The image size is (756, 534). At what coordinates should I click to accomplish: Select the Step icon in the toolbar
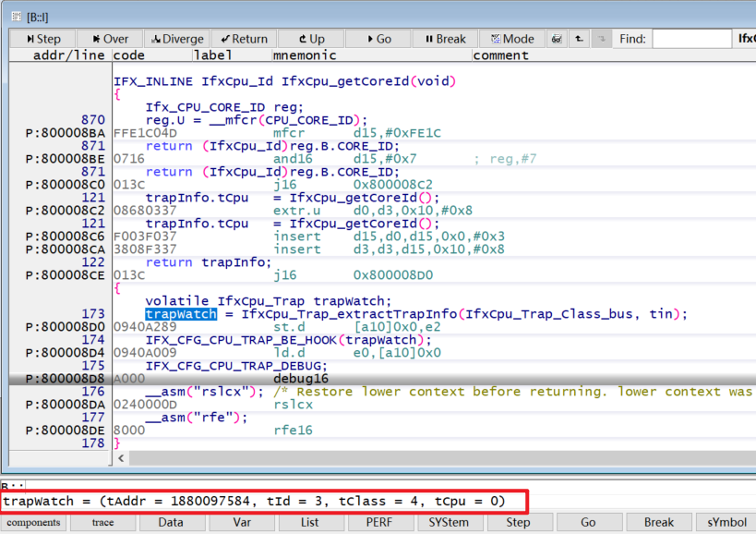pyautogui.click(x=41, y=39)
